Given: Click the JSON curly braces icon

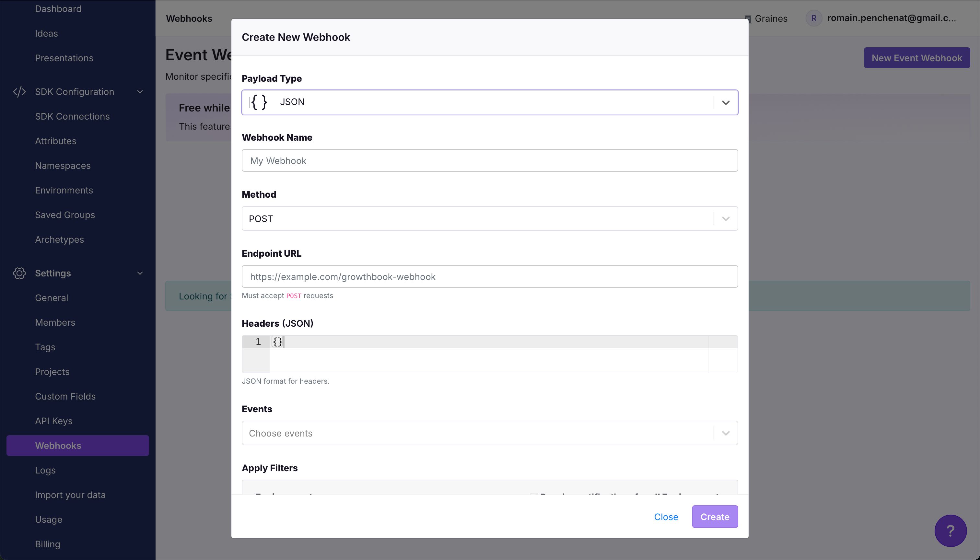Looking at the screenshot, I should pos(259,102).
